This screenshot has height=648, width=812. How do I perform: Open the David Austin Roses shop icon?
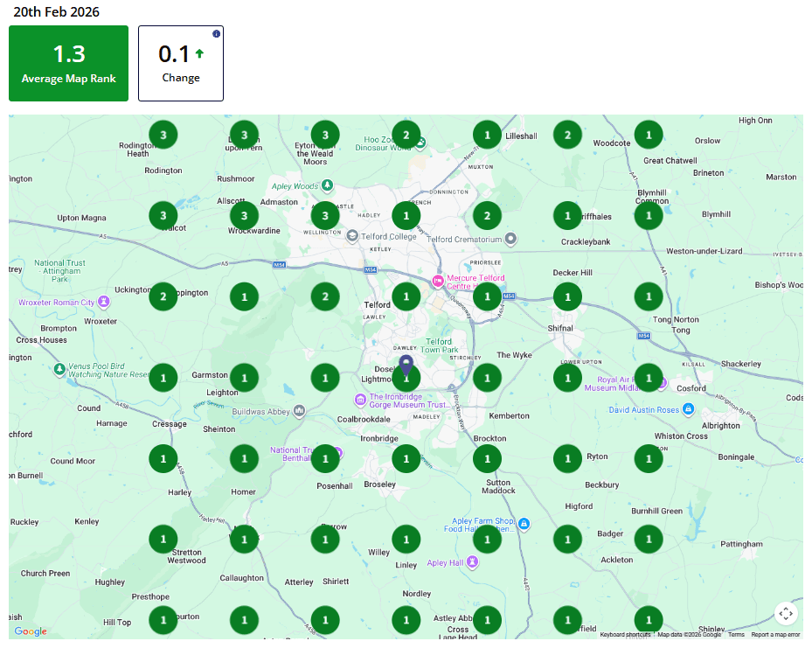pyautogui.click(x=687, y=408)
